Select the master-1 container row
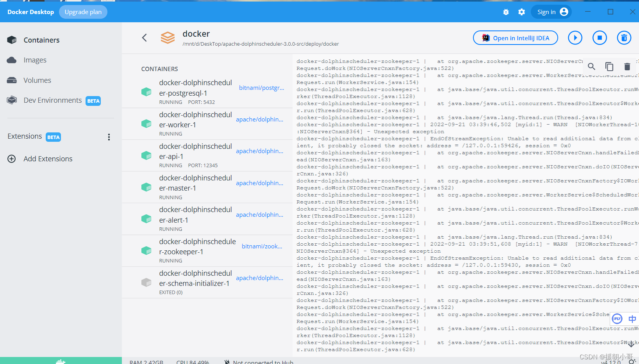 click(x=207, y=187)
